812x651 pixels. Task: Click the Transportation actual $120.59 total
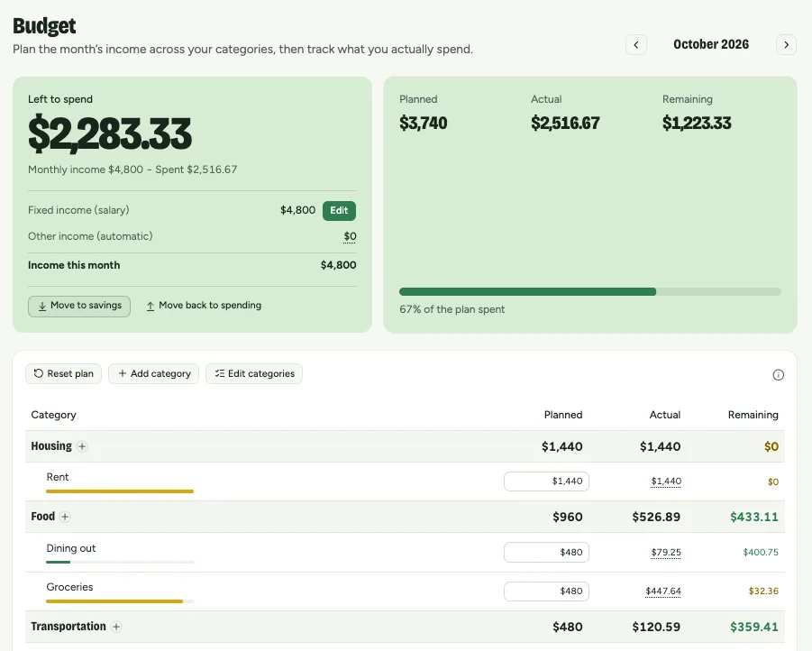pos(656,628)
